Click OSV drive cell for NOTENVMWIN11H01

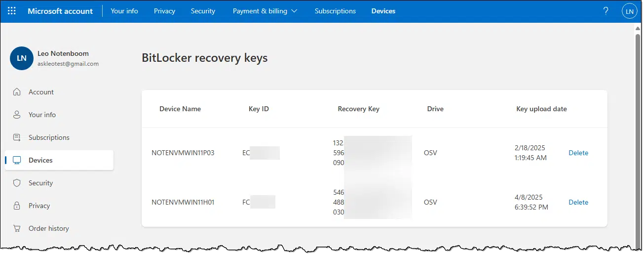pyautogui.click(x=430, y=202)
